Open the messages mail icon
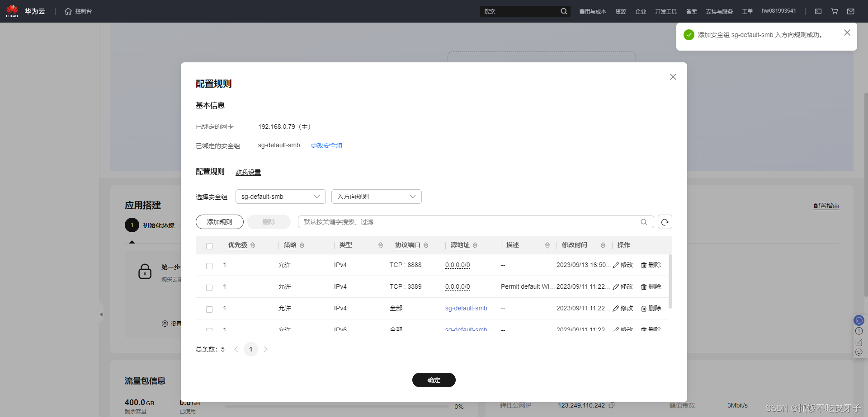This screenshot has width=868, height=417. (x=851, y=11)
